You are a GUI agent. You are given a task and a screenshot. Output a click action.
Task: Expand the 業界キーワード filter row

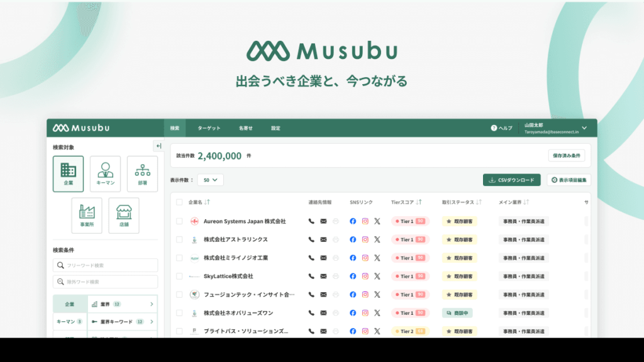(123, 322)
